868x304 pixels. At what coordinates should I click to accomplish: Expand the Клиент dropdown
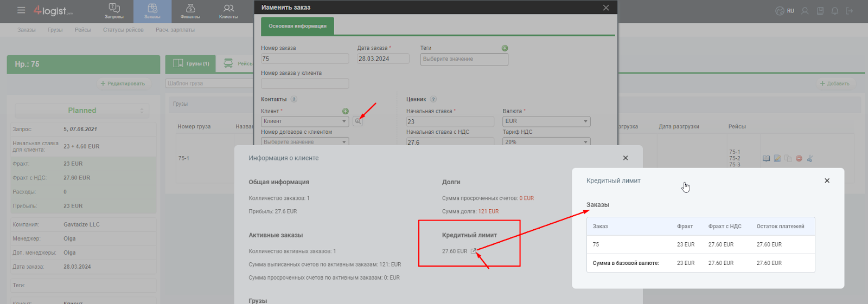point(305,121)
